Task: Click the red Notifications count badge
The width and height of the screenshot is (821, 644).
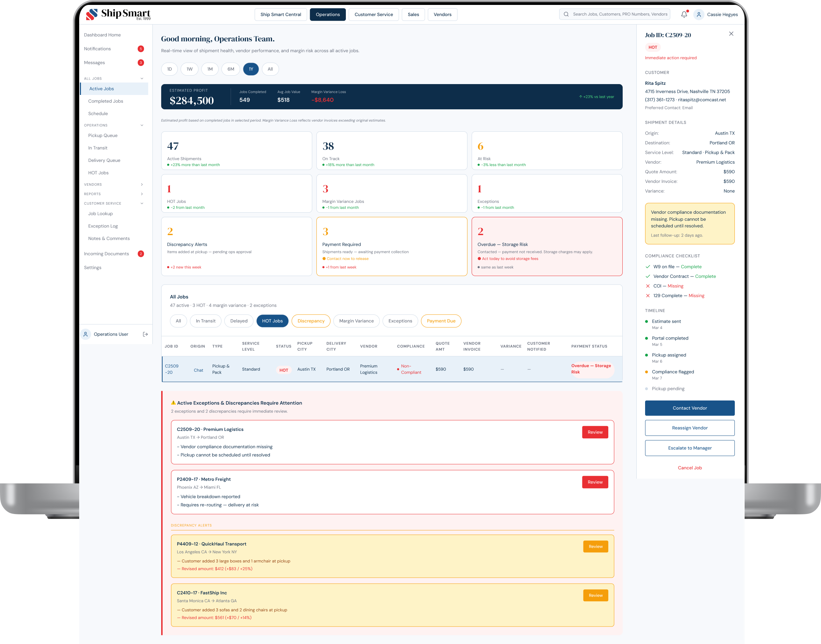Action: coord(141,49)
